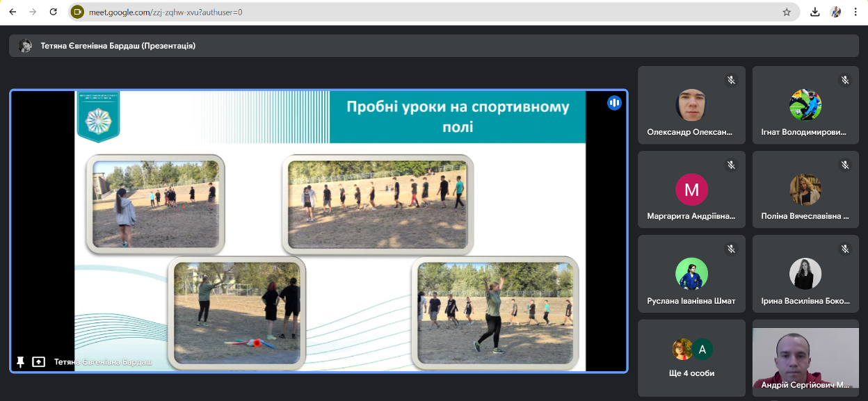This screenshot has width=868, height=401.
Task: Click the name label 'Ігнат Володимирови...'
Action: [805, 132]
